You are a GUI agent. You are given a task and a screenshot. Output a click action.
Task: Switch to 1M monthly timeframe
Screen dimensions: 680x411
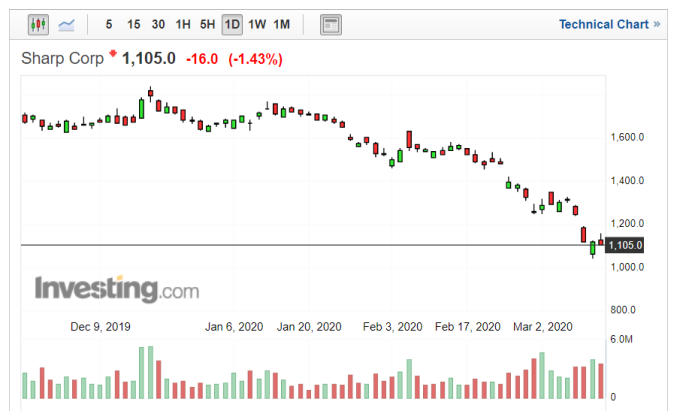[x=281, y=25]
